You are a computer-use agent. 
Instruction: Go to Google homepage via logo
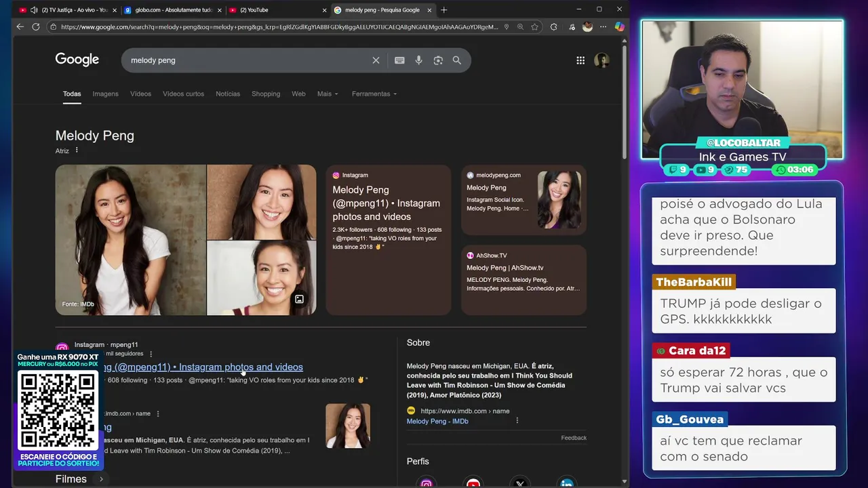tap(77, 60)
